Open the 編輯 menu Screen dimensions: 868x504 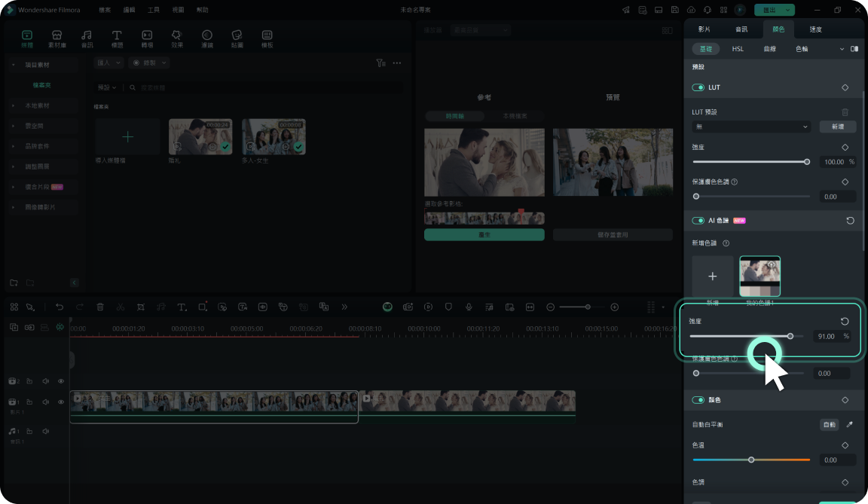coord(129,10)
